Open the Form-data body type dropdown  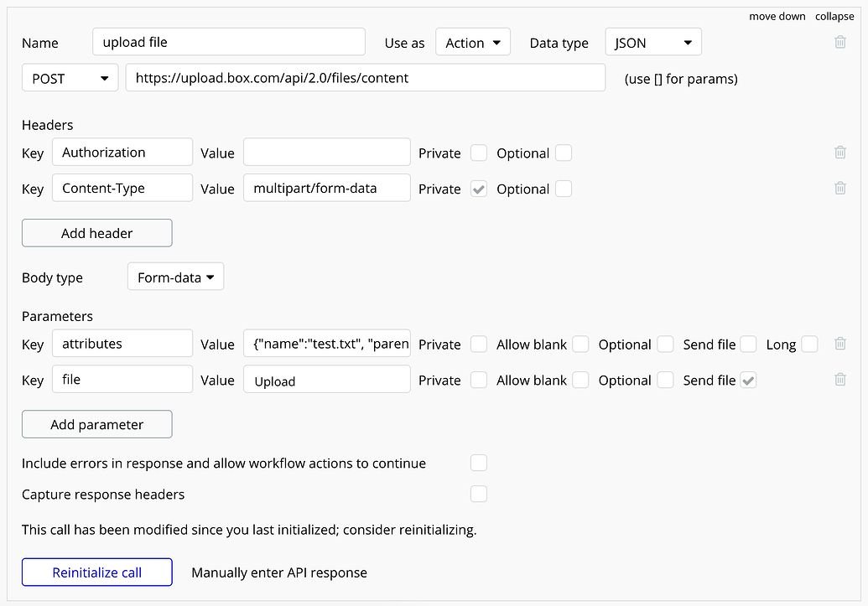pyautogui.click(x=175, y=277)
